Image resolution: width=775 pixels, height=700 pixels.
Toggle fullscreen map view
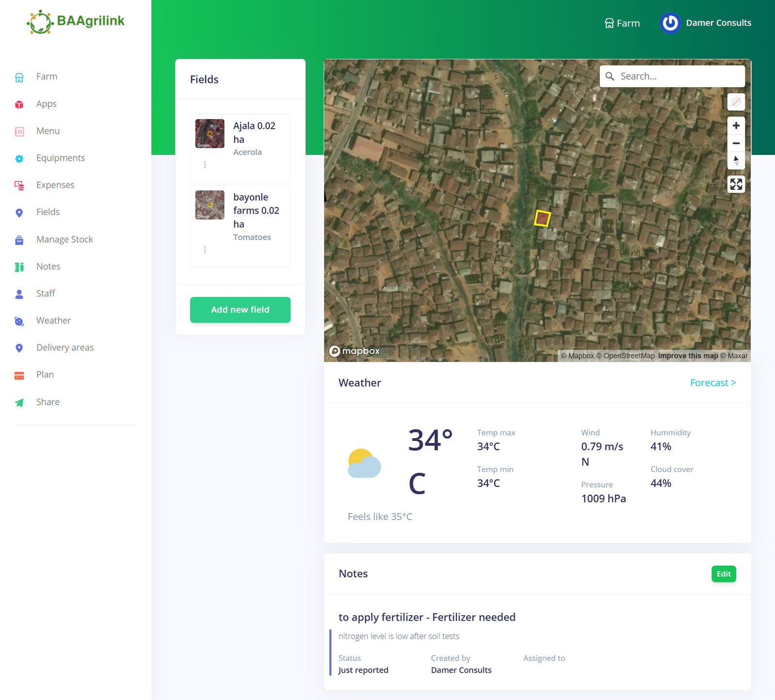[x=736, y=184]
